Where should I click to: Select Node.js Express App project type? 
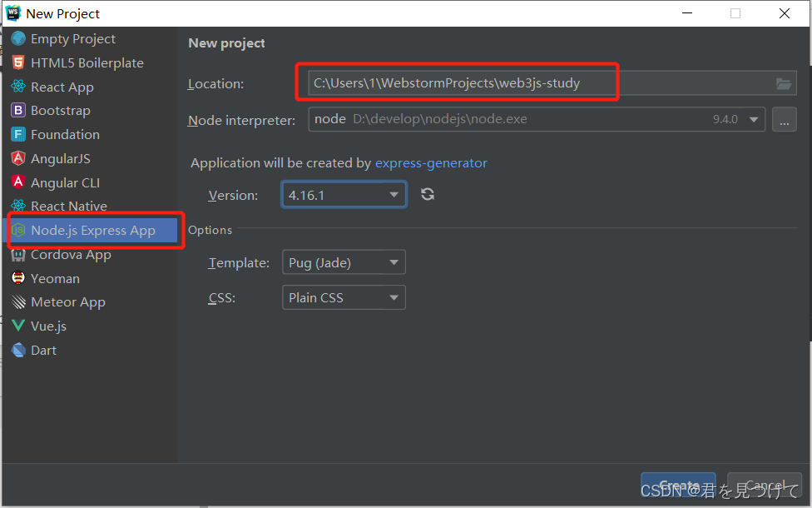click(93, 231)
